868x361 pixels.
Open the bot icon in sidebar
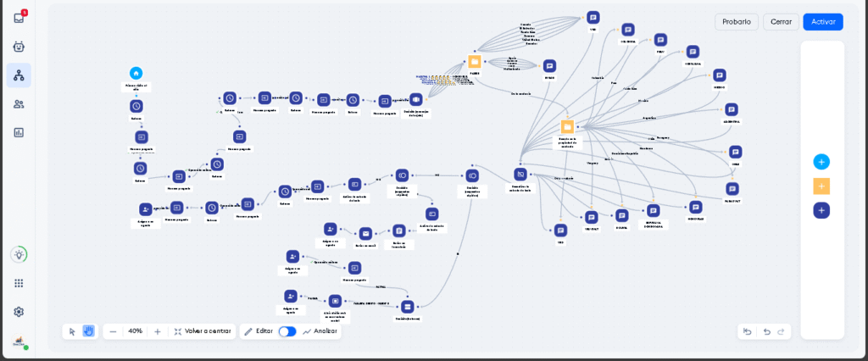[x=19, y=47]
